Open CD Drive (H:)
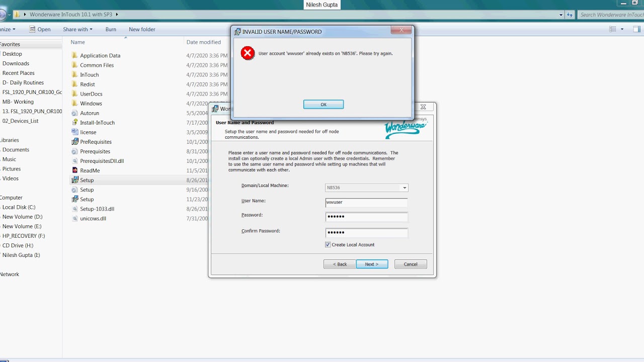 tap(18, 245)
